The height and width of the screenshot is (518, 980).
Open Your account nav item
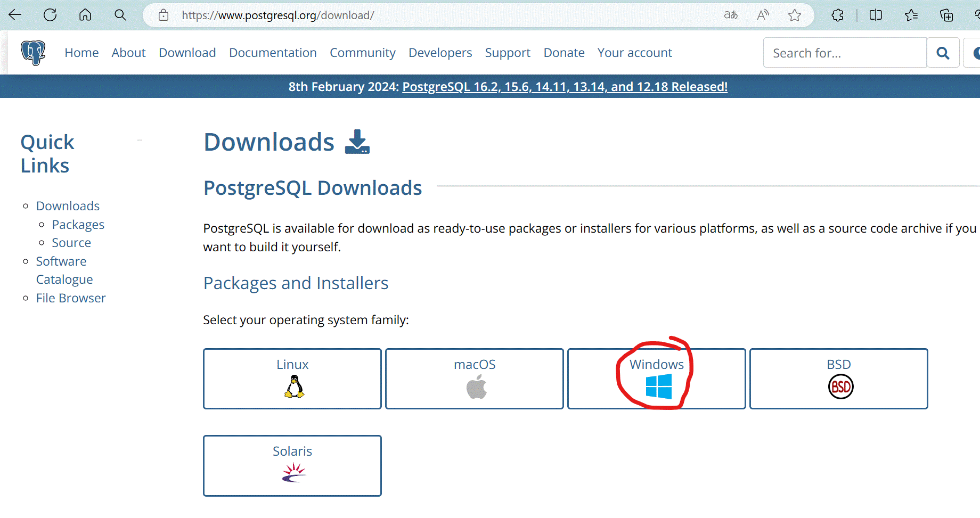pyautogui.click(x=635, y=53)
